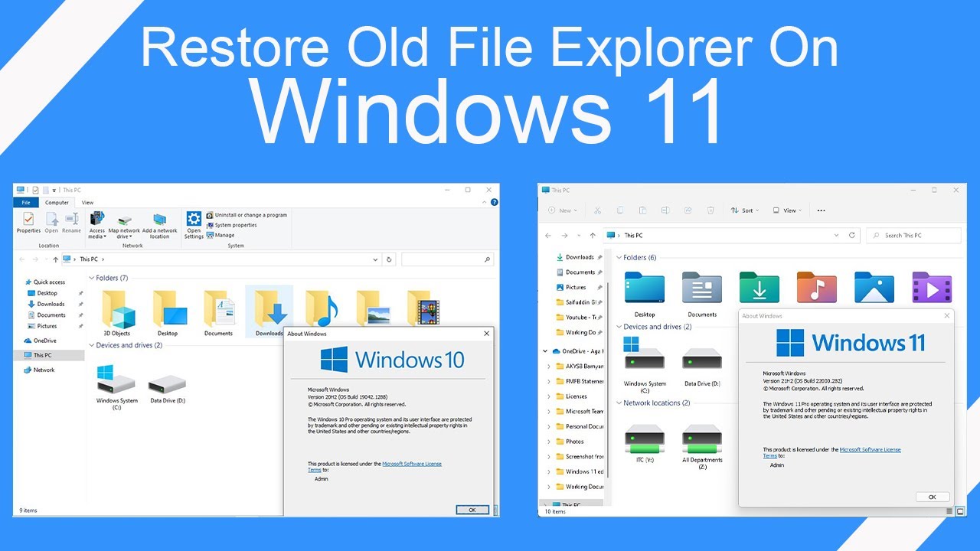Switch to the View ribbon tab
Image resolution: width=980 pixels, height=551 pixels.
[x=88, y=203]
